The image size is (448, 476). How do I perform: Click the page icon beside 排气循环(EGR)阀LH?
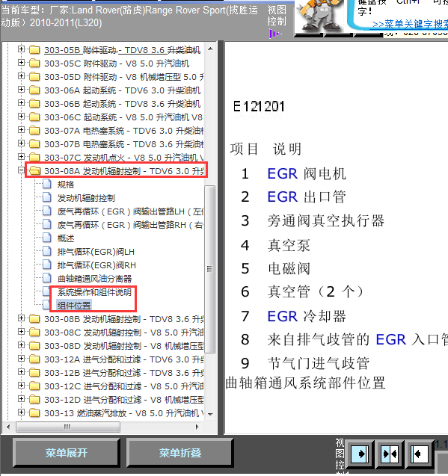tap(47, 251)
